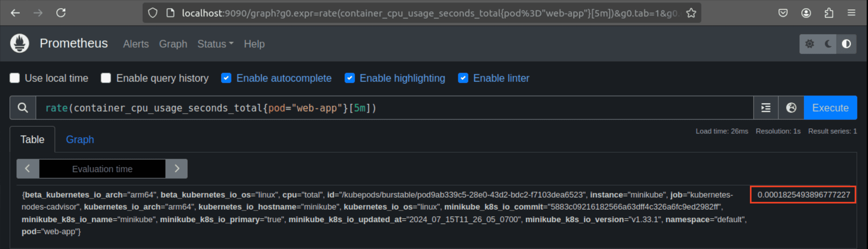Open Graph in the navbar
Screen dimensions: 868x249
(x=173, y=44)
